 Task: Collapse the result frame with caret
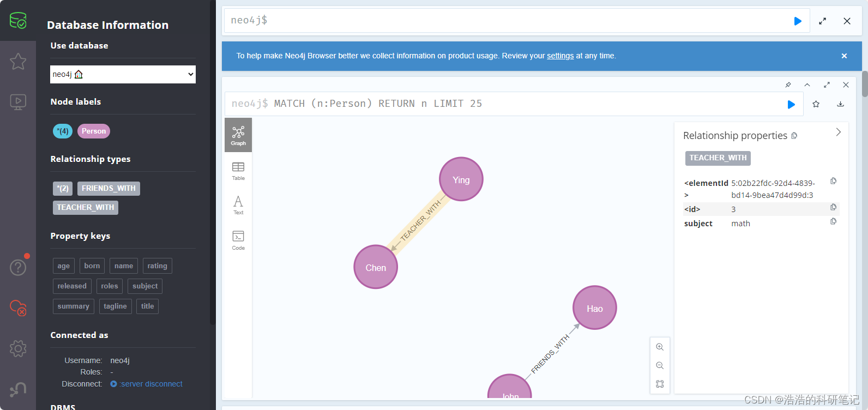(x=807, y=85)
